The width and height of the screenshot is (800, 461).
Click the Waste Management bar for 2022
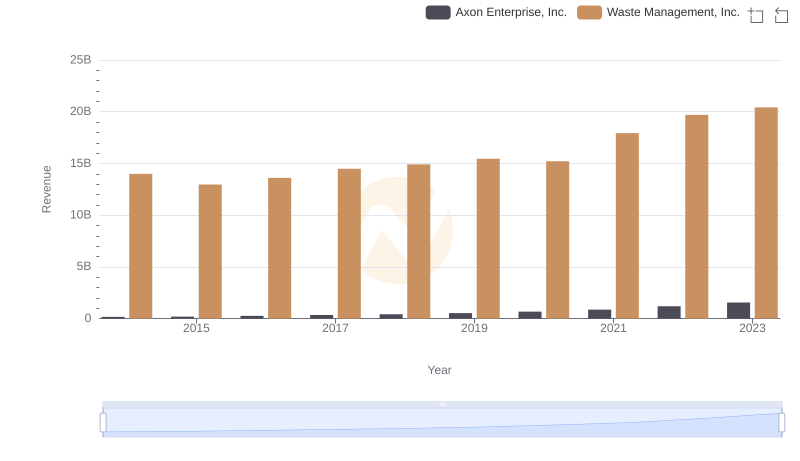(x=696, y=217)
